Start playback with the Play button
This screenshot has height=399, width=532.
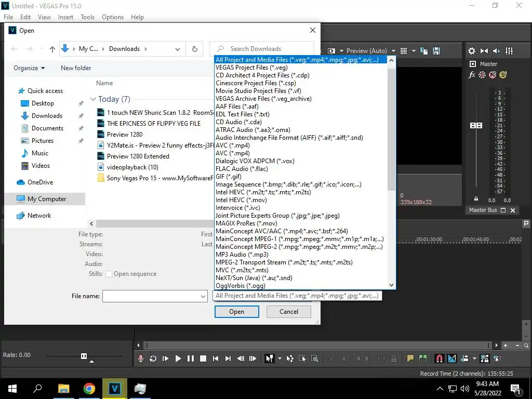coord(178,358)
